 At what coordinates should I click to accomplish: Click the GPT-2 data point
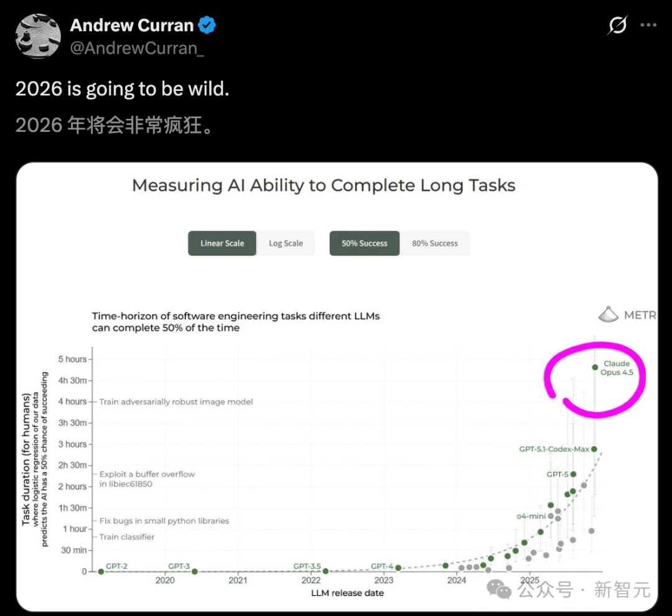(101, 570)
